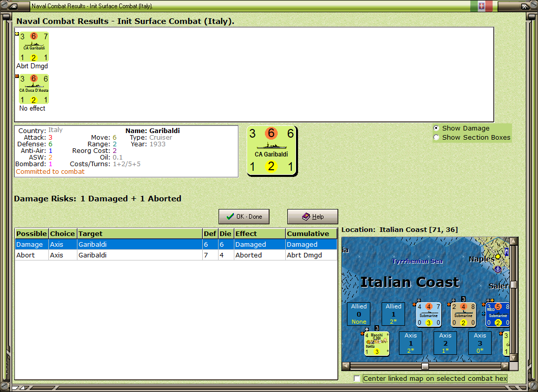This screenshot has width=538, height=392.
Task: Select the CA Garibaldi counter marked Abrt Dmgd
Action: [x=34, y=47]
